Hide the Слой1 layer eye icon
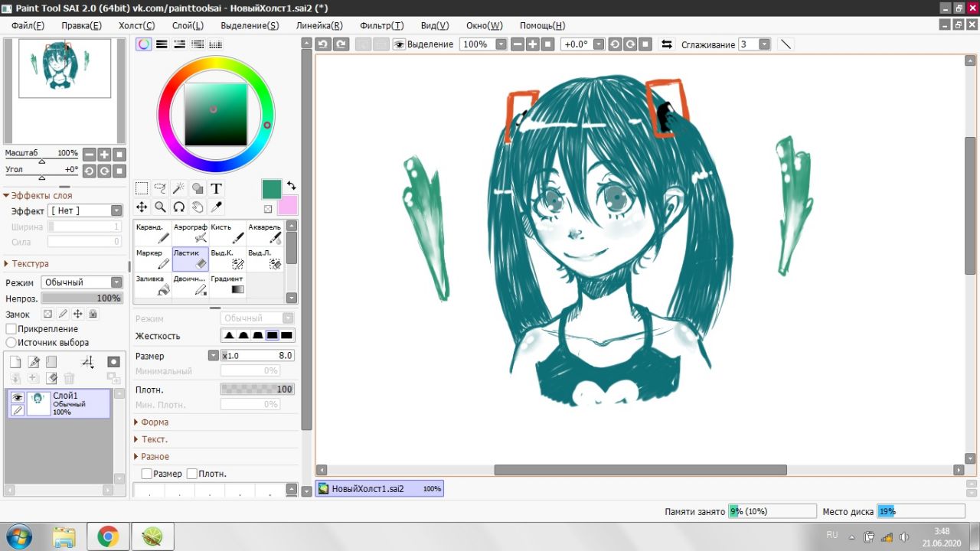The width and height of the screenshot is (980, 551). (x=17, y=396)
